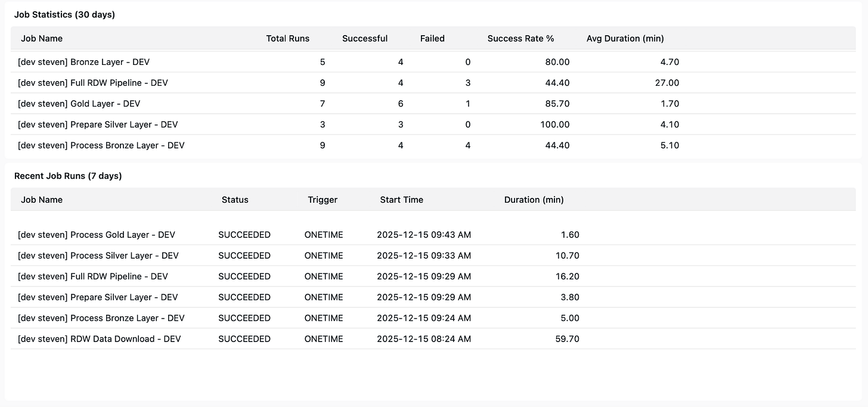Select Process Silver Layer - DEV recent run
Viewport: 868px width, 407px height.
[98, 256]
